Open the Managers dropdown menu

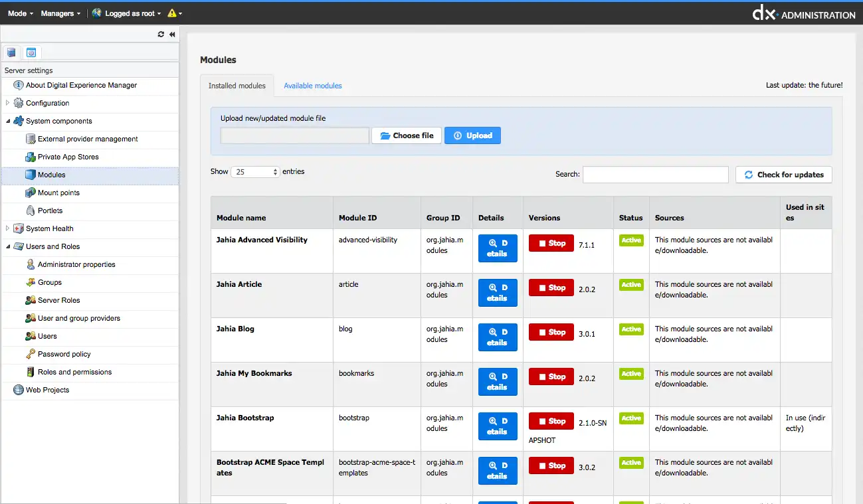[60, 13]
